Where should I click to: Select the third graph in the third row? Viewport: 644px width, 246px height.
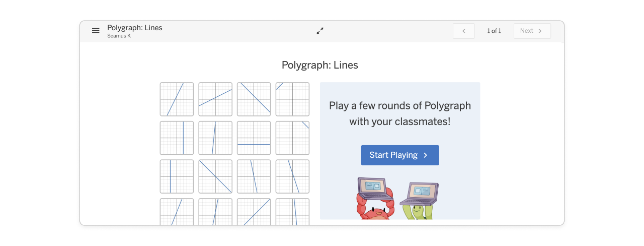point(254,176)
